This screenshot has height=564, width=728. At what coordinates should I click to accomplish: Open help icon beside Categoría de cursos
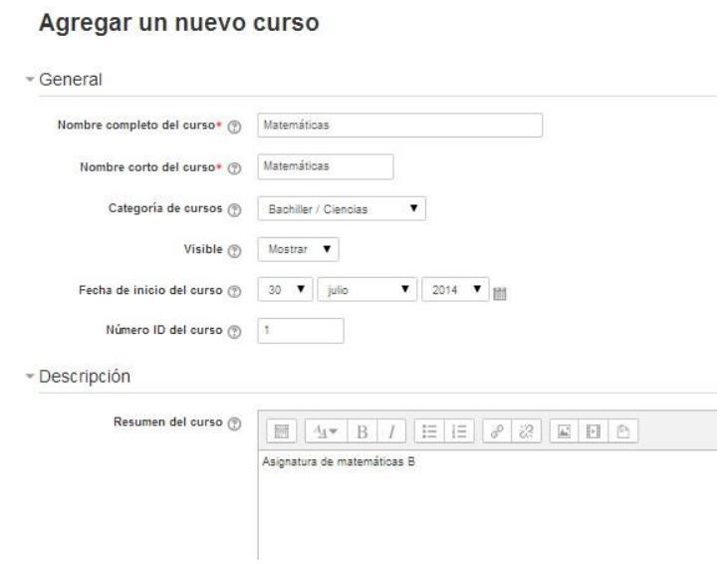point(234,209)
